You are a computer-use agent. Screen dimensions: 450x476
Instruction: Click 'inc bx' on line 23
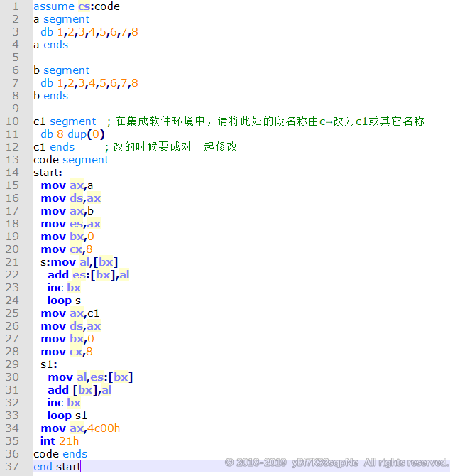[65, 288]
